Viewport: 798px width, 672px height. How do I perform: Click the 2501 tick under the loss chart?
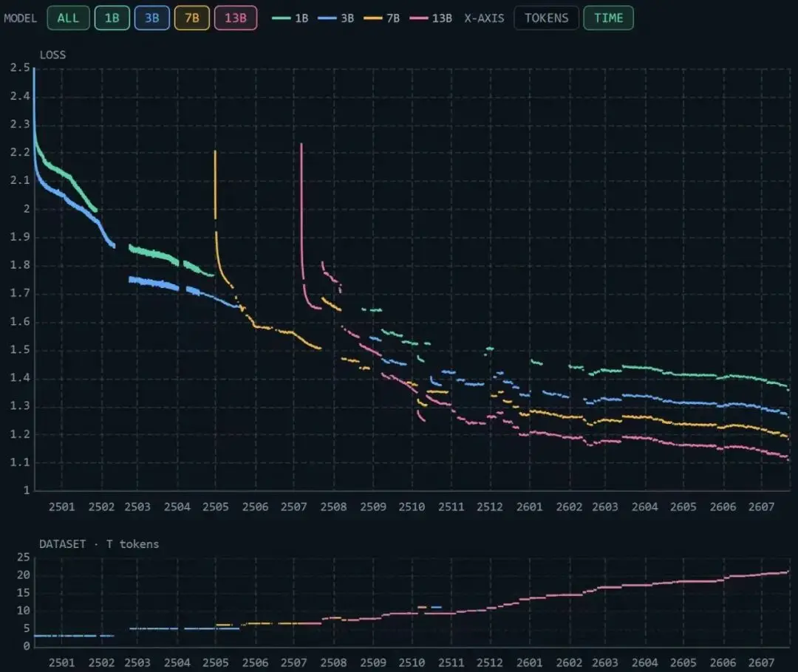coord(61,507)
